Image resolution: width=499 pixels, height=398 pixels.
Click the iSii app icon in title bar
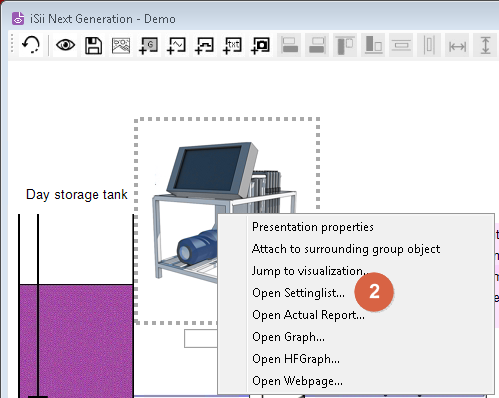click(x=18, y=19)
